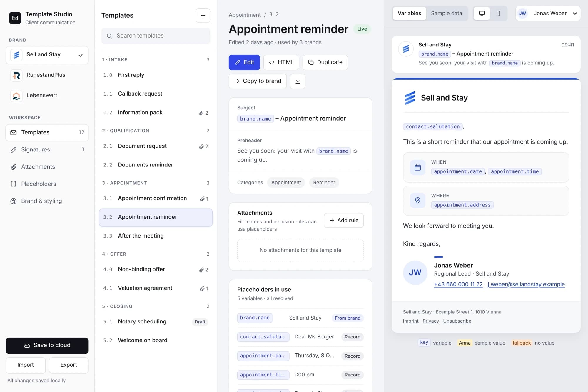Select template 3.1 Appointment confirmation
The height and width of the screenshot is (392, 588).
156,198
